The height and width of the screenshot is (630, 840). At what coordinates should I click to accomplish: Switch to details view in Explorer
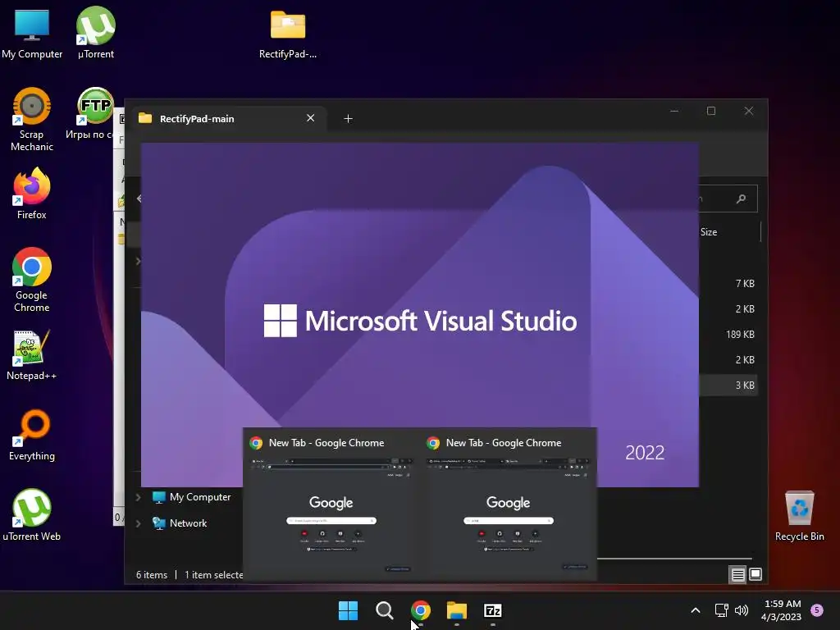click(737, 575)
